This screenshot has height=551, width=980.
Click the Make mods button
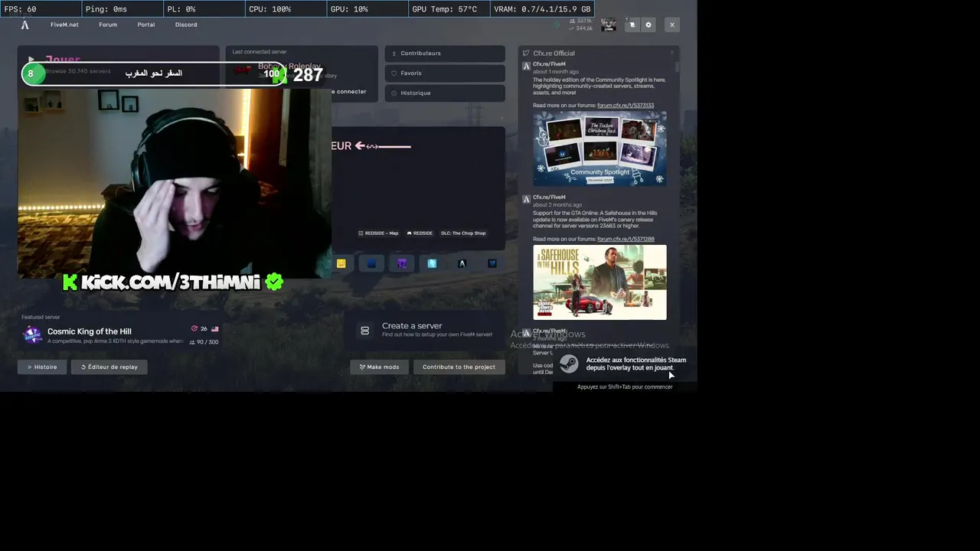380,367
